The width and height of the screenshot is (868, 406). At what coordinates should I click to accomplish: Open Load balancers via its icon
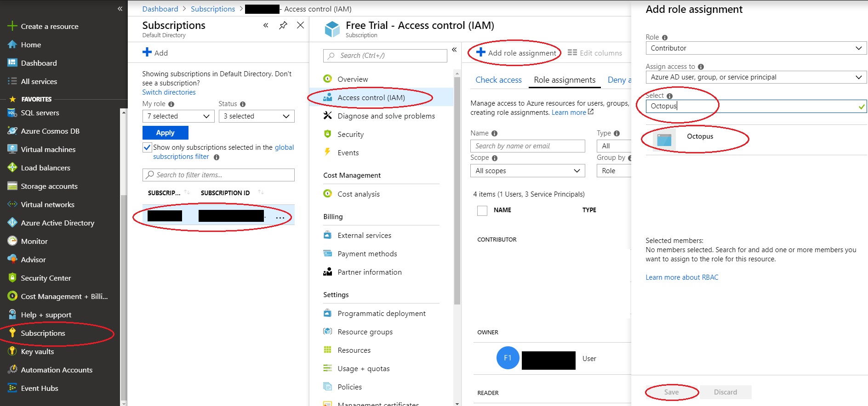12,168
